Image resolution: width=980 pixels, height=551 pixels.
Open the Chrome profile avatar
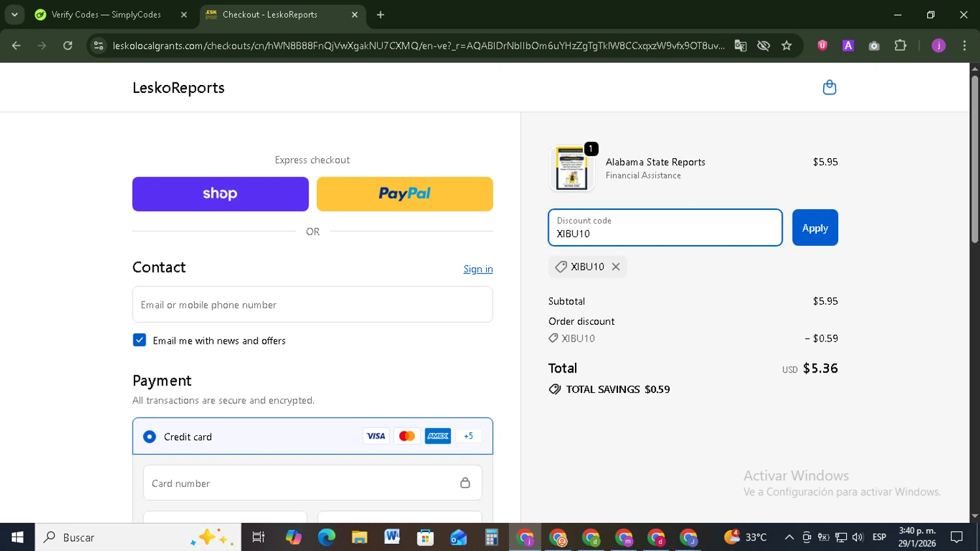pos(939,46)
